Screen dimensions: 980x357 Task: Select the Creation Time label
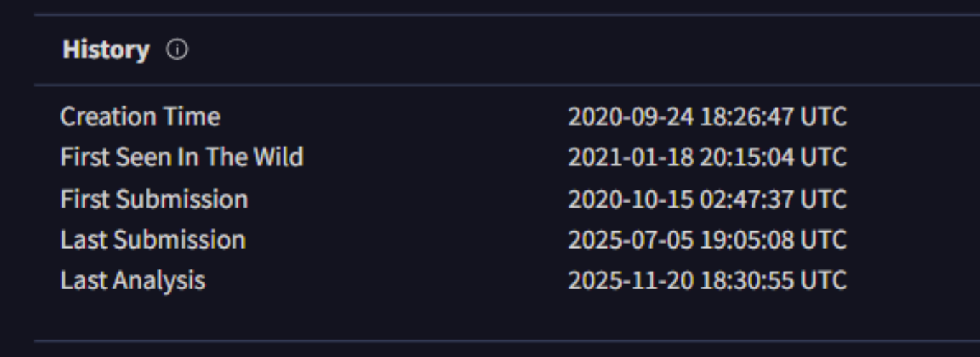tap(140, 116)
